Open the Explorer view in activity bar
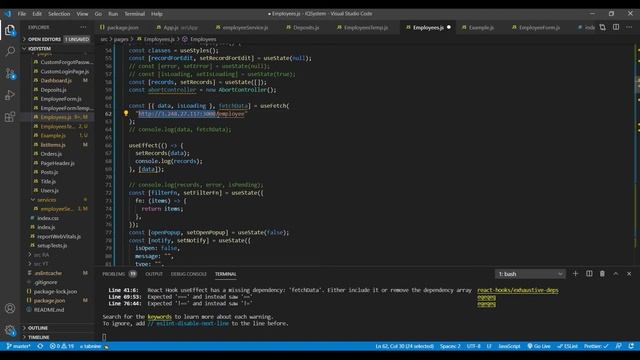This screenshot has height=360, width=640. 10,30
